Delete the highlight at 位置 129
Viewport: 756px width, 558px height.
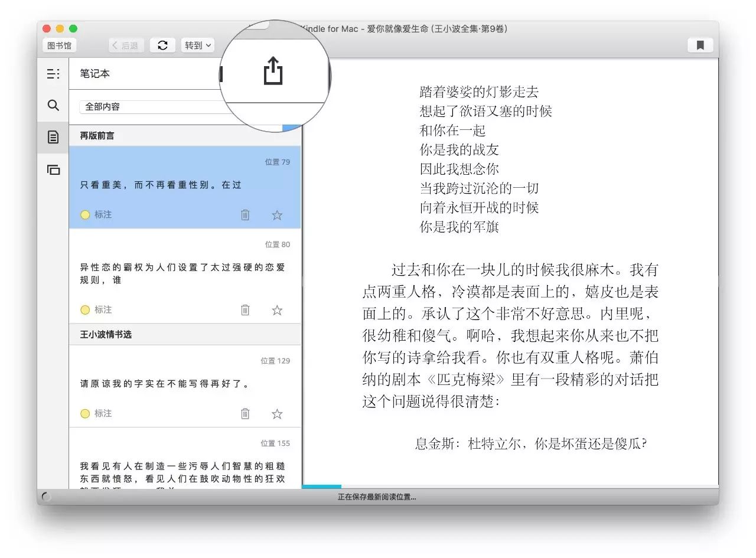[245, 414]
